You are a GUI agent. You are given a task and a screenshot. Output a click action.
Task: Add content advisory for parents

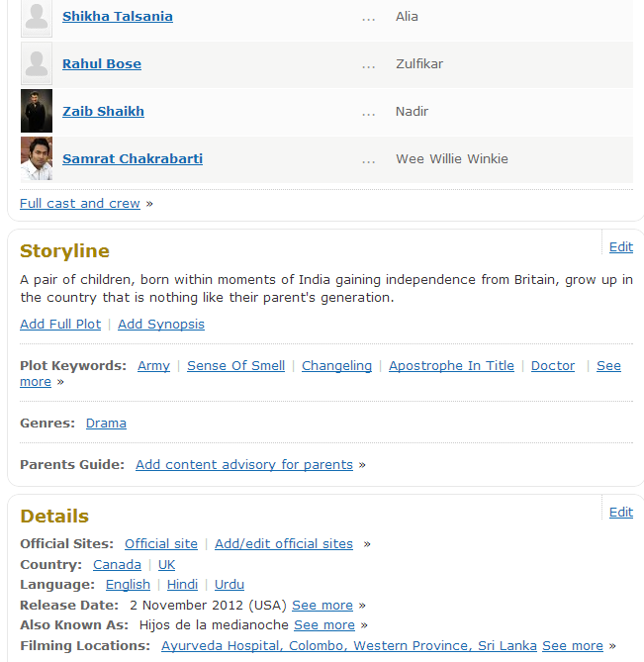(244, 465)
